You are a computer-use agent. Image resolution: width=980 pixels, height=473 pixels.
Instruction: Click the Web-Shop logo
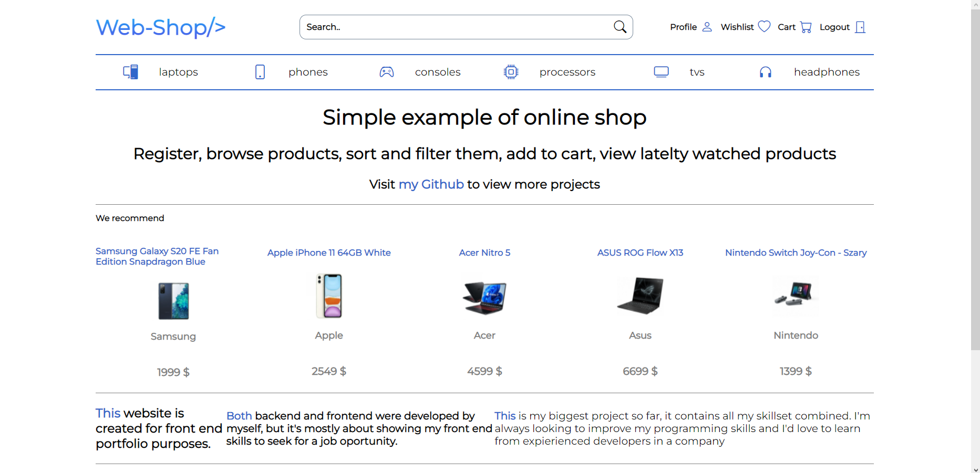pyautogui.click(x=160, y=27)
